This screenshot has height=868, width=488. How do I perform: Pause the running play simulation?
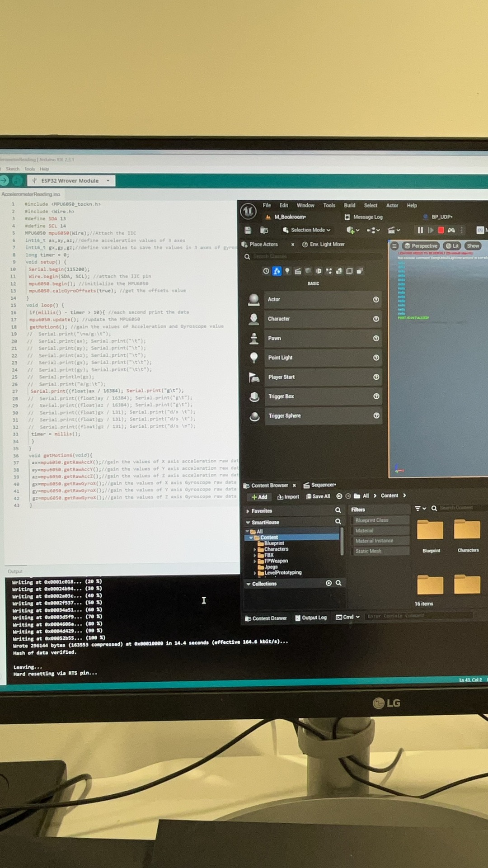point(420,230)
